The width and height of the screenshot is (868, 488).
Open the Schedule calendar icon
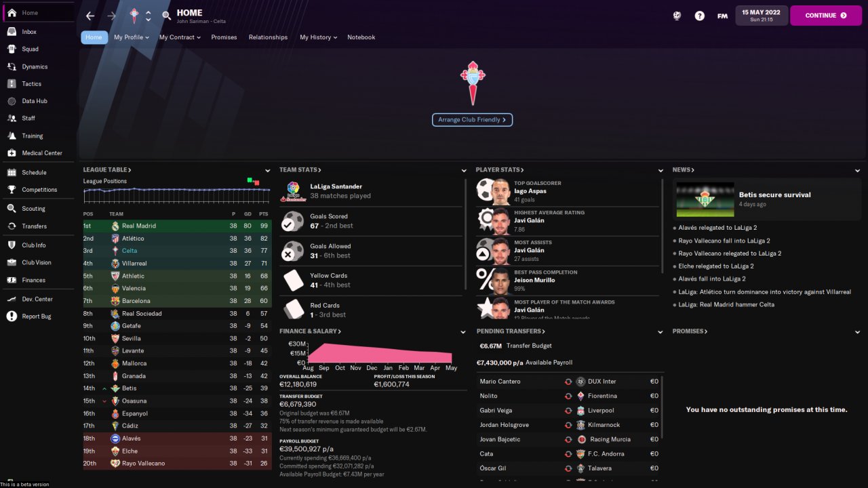12,173
